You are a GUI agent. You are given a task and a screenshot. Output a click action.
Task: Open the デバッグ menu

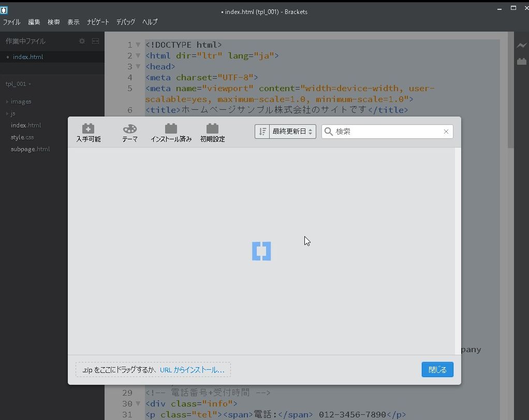(x=125, y=22)
